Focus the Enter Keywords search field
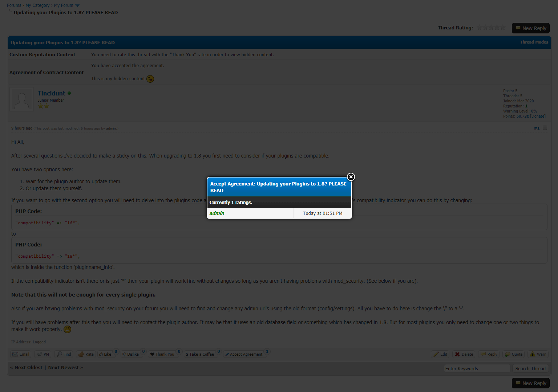 pyautogui.click(x=477, y=368)
